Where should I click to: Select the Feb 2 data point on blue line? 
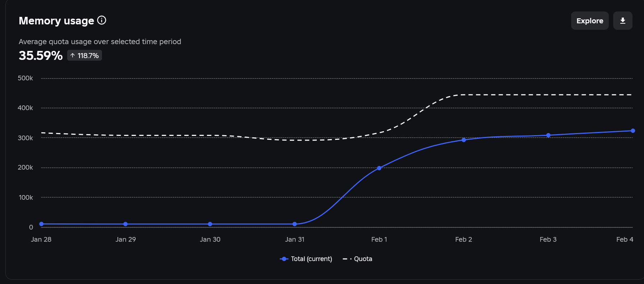click(x=464, y=140)
